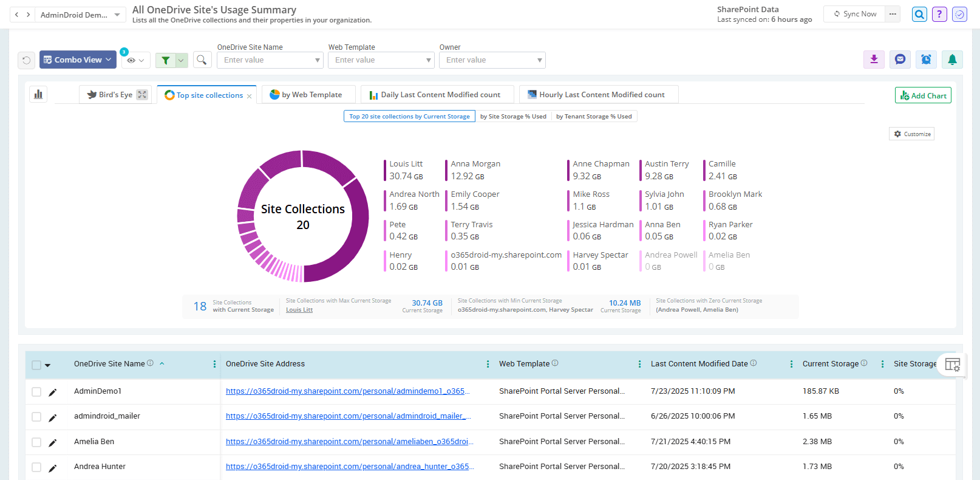Click the Louis Litt link in summary
The width and height of the screenshot is (980, 480).
(299, 310)
